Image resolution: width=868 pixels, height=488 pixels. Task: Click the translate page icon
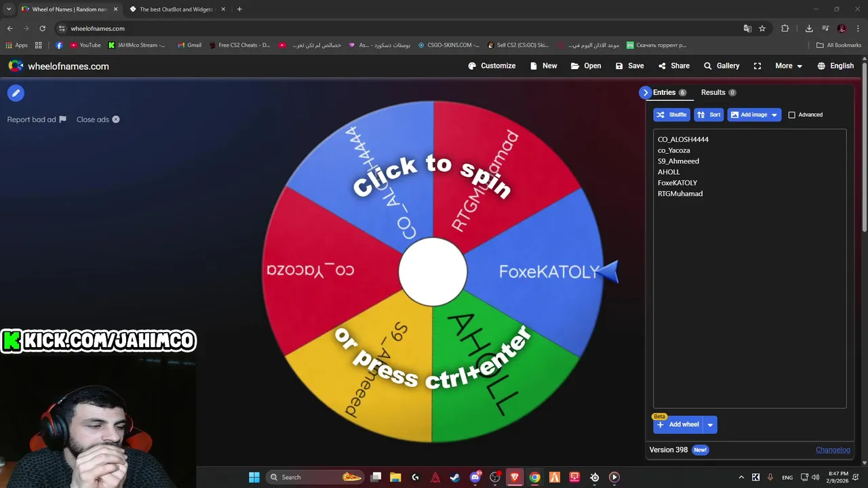point(747,28)
